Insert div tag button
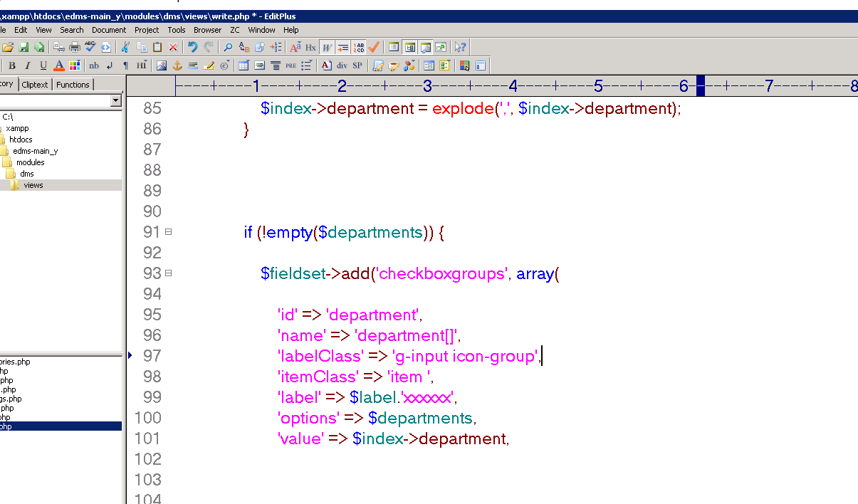 342,65
